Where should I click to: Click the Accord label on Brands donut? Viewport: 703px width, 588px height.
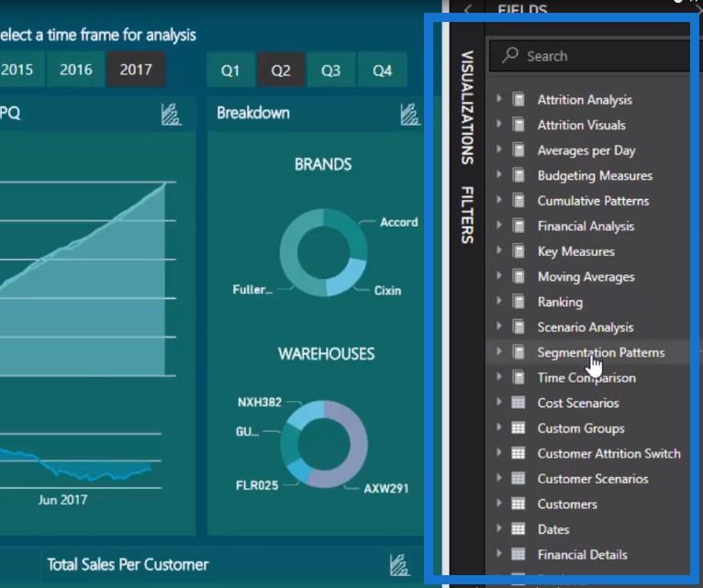pyautogui.click(x=398, y=222)
